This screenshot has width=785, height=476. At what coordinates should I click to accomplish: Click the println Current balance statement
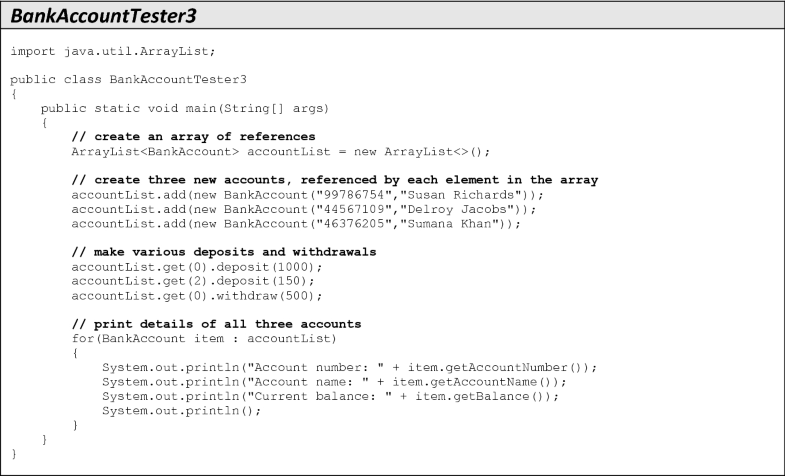click(x=330, y=396)
